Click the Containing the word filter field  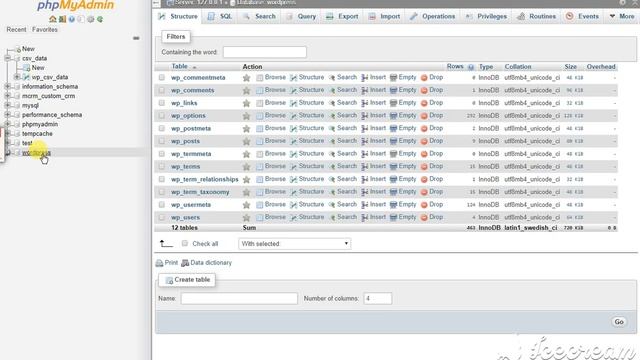264,52
